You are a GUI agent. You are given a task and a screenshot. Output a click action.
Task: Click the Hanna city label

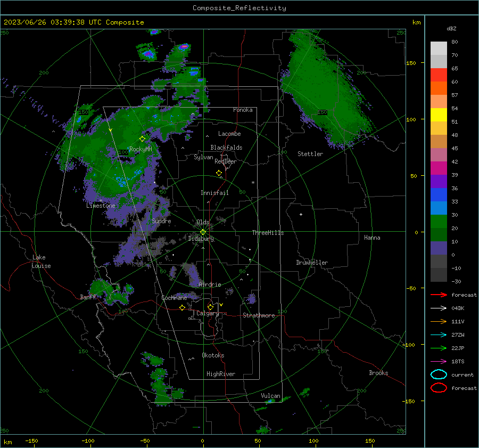pyautogui.click(x=372, y=238)
